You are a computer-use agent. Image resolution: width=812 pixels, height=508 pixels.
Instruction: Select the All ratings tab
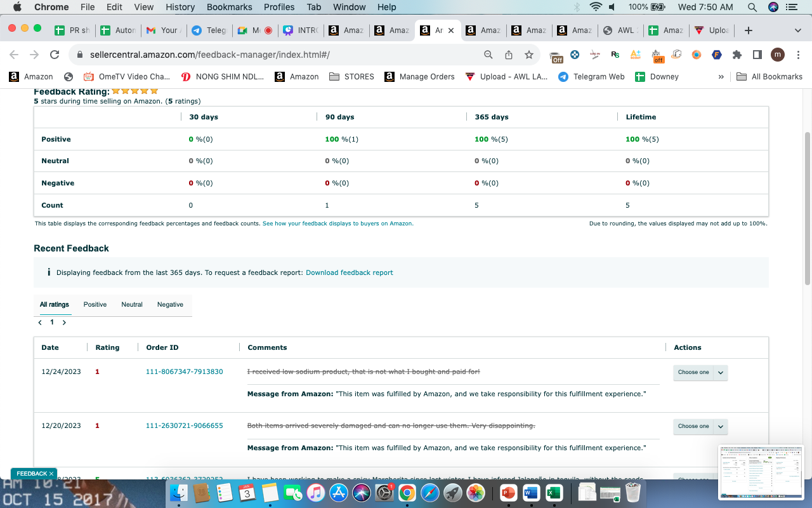pyautogui.click(x=55, y=305)
